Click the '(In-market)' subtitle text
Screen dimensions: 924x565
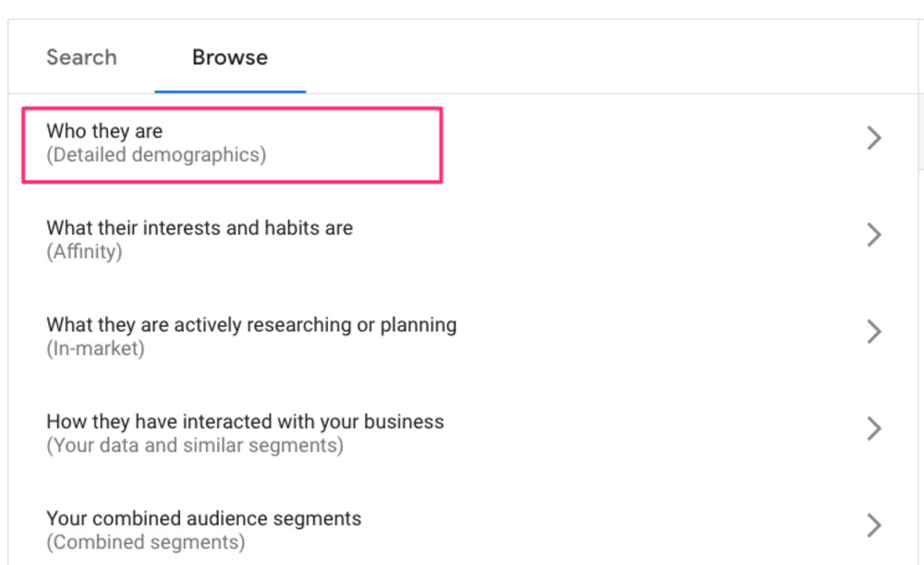pos(95,348)
